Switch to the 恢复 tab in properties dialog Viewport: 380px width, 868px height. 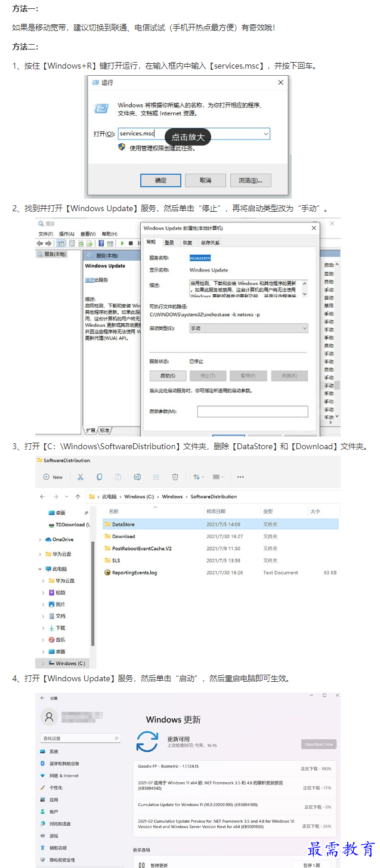click(x=187, y=242)
